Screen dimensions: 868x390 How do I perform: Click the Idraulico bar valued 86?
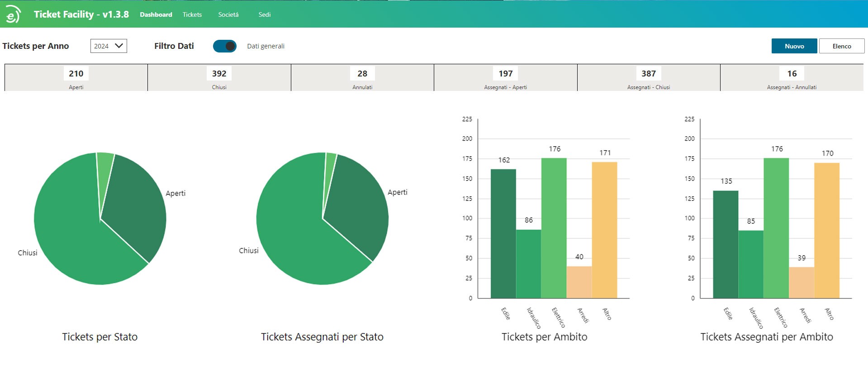[529, 264]
